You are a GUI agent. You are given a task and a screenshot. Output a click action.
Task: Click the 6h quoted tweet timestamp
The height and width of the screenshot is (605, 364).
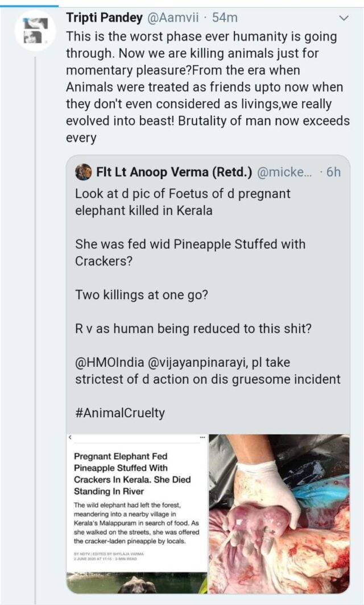click(333, 172)
